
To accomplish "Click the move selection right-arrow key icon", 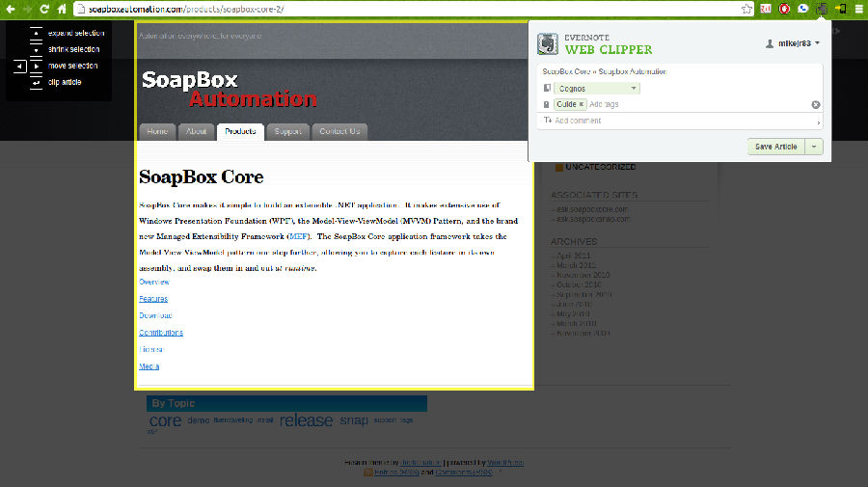I will 36,66.
